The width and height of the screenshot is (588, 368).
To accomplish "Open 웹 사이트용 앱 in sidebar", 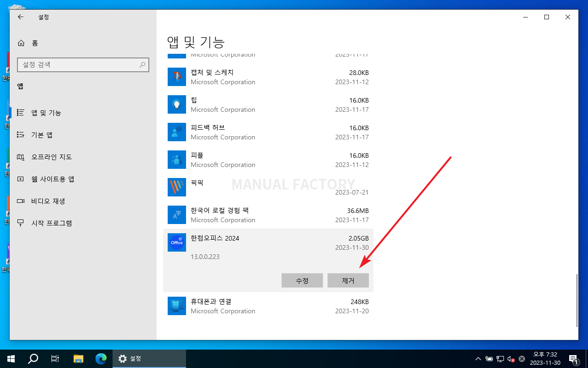I will (x=83, y=179).
